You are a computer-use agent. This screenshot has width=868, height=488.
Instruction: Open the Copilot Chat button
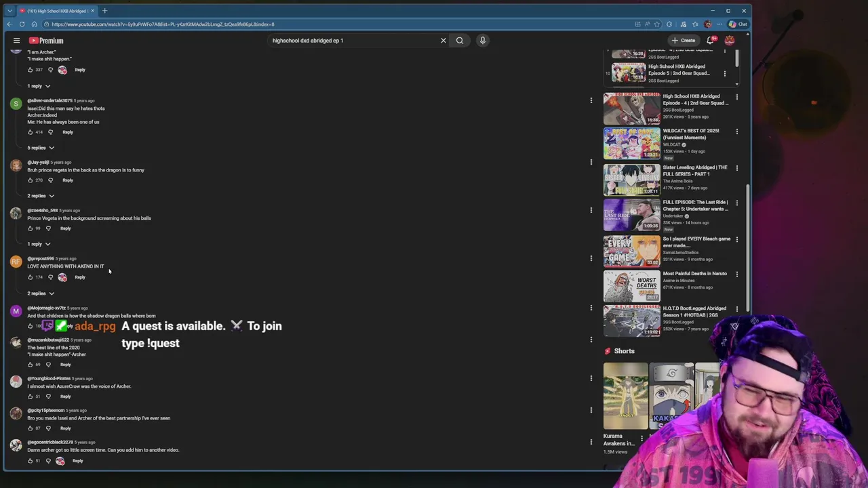click(738, 24)
